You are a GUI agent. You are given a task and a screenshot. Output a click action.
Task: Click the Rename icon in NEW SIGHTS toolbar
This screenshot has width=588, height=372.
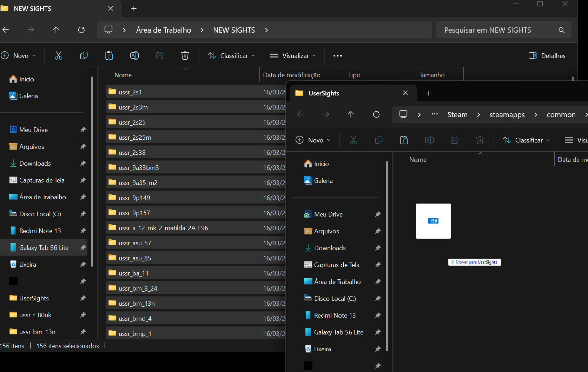pyautogui.click(x=134, y=55)
